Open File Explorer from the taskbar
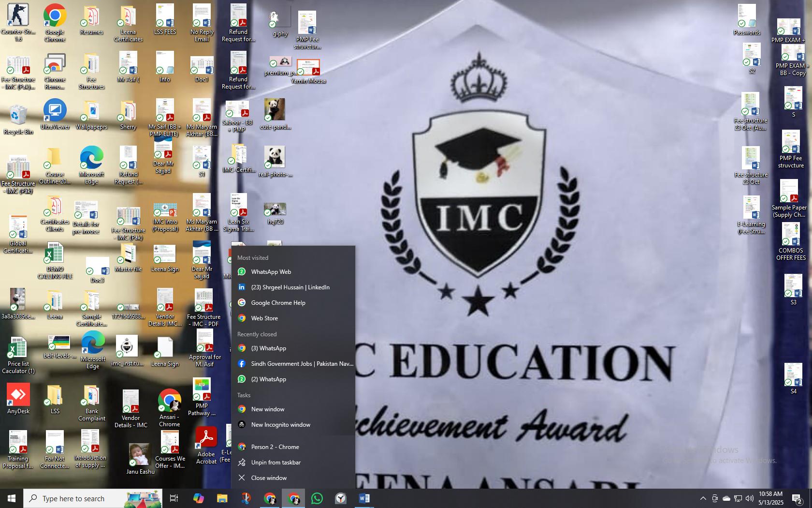This screenshot has height=508, width=812. pos(222,498)
